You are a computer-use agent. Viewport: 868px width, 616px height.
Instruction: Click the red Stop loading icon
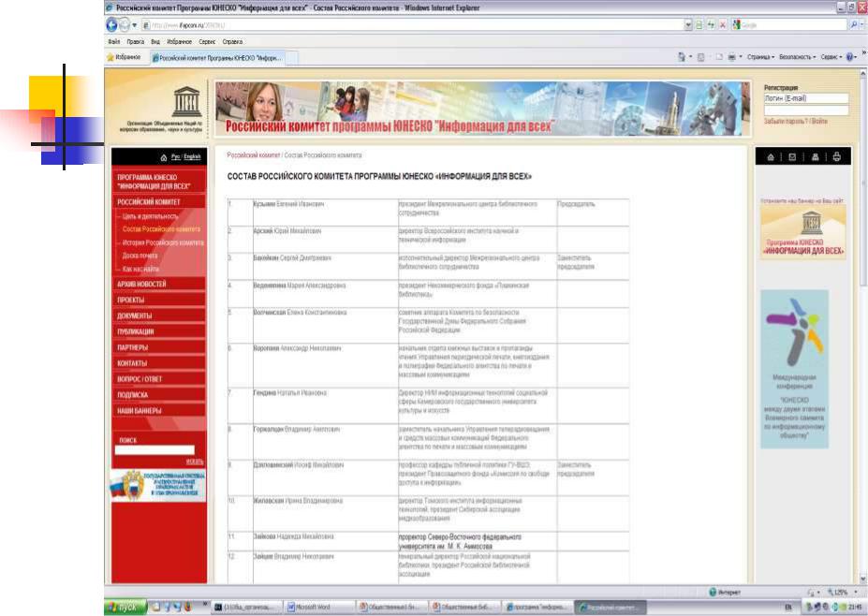tap(723, 25)
